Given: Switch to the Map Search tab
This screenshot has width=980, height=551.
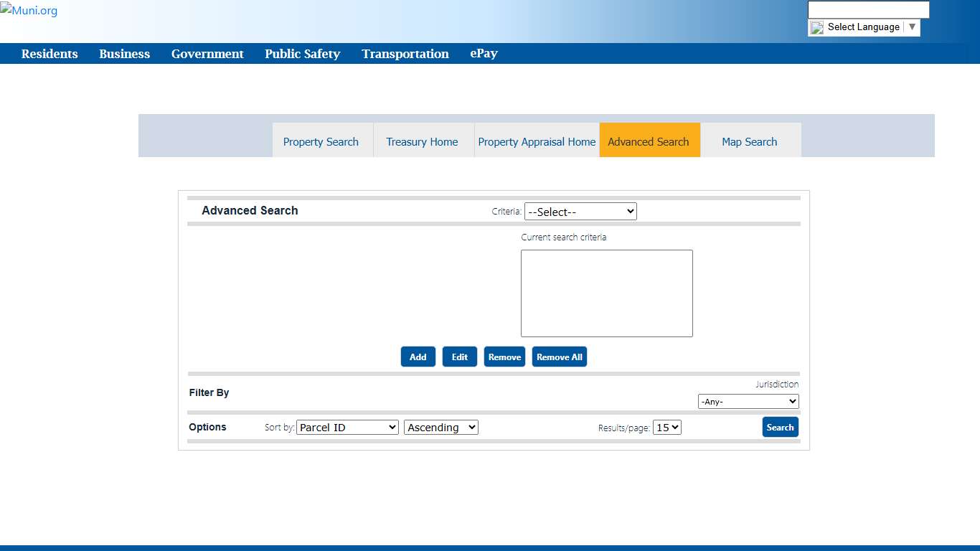Looking at the screenshot, I should click(749, 142).
